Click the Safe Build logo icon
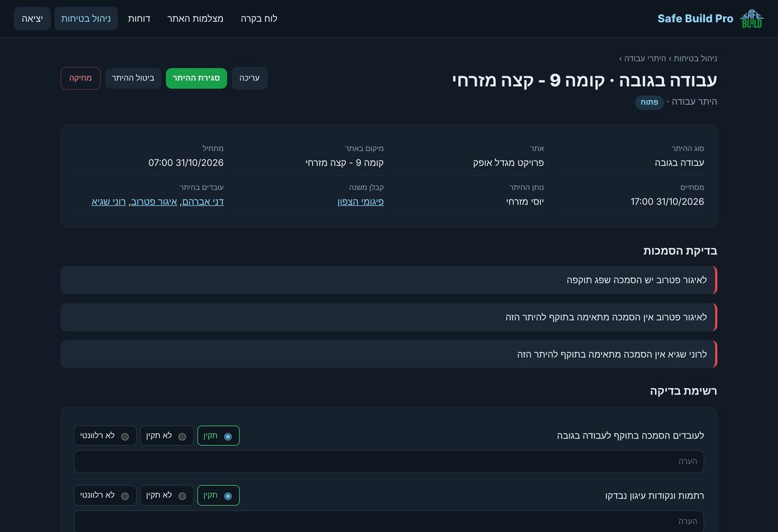 coord(752,18)
